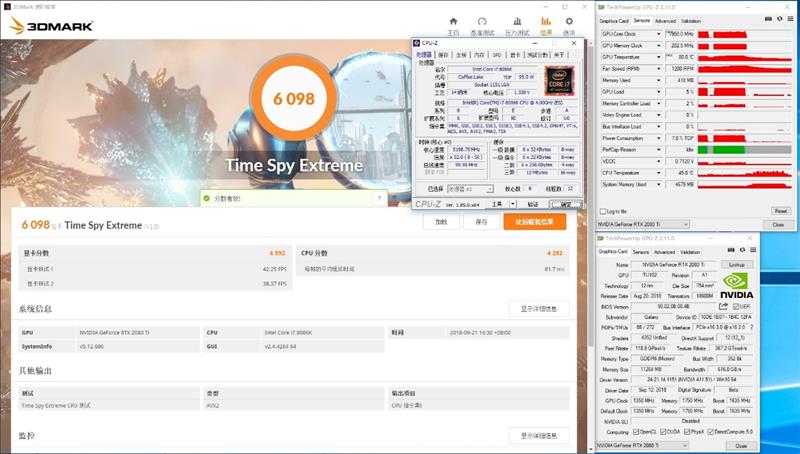Click 显示详细信息 next to 监控
Viewport: 800px width, 454px height.
click(539, 436)
